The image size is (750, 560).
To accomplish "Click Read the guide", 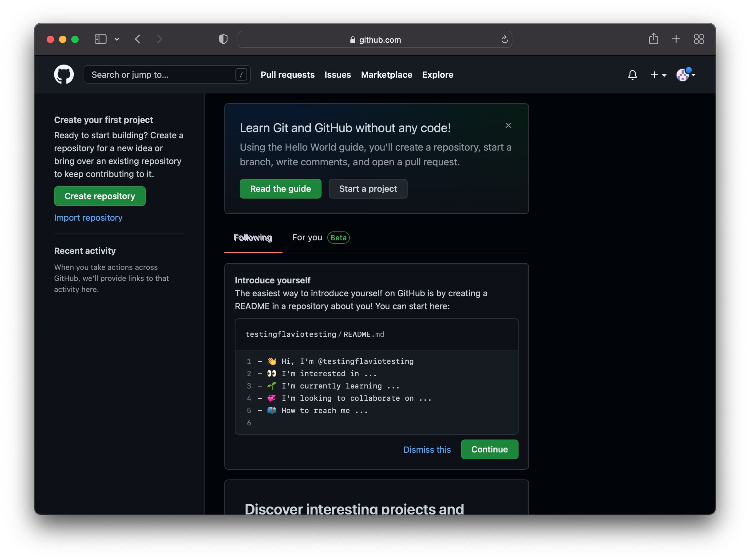I will click(x=280, y=189).
